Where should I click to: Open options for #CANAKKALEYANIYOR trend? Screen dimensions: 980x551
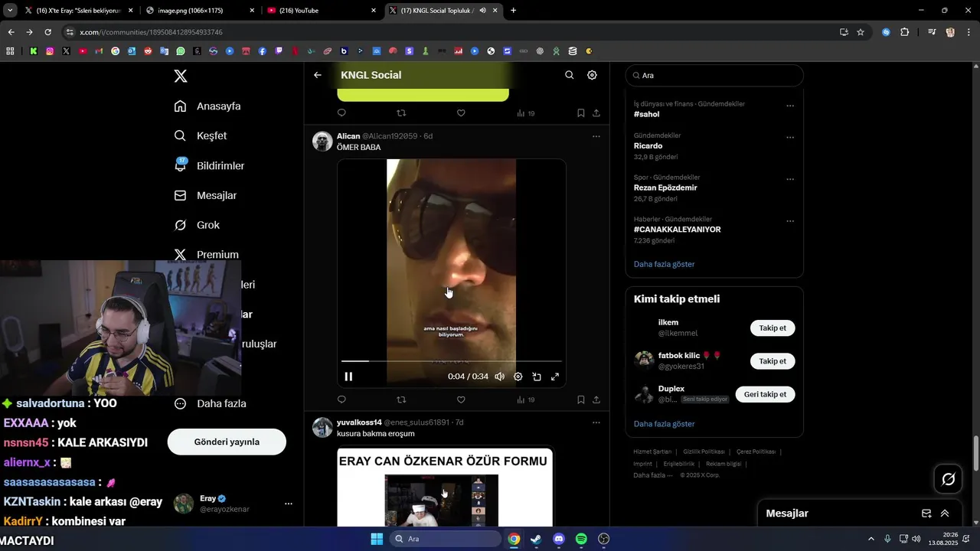(790, 221)
